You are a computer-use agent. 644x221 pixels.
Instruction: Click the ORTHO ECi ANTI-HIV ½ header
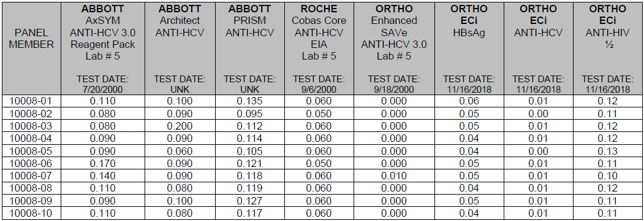point(608,48)
